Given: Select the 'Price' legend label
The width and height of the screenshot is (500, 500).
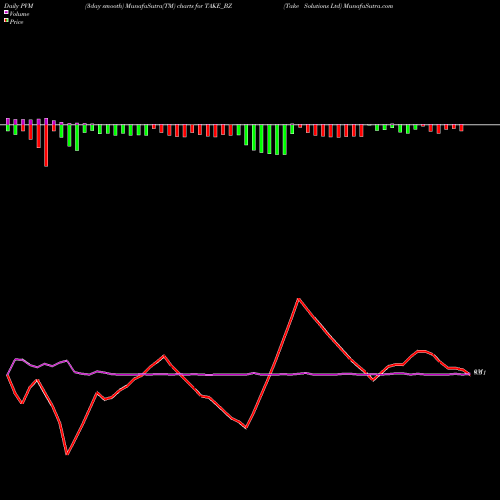Looking at the screenshot, I should point(16,22).
